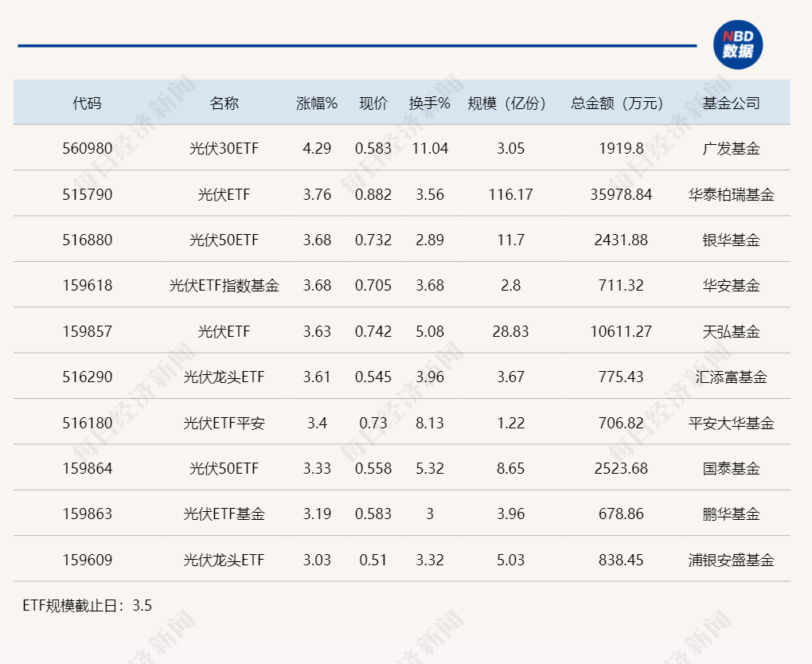Screen dimensions: 812x664
Task: Select the 代码 column header
Action: click(87, 103)
